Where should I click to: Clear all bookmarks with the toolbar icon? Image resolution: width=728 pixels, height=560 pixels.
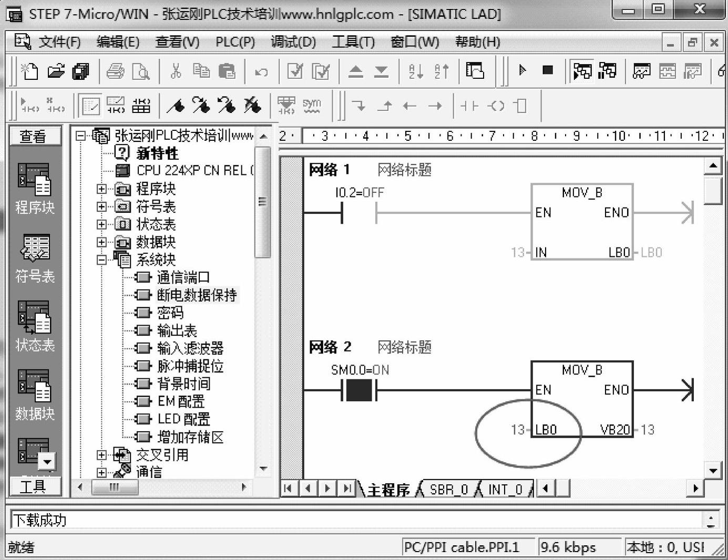coord(252,106)
